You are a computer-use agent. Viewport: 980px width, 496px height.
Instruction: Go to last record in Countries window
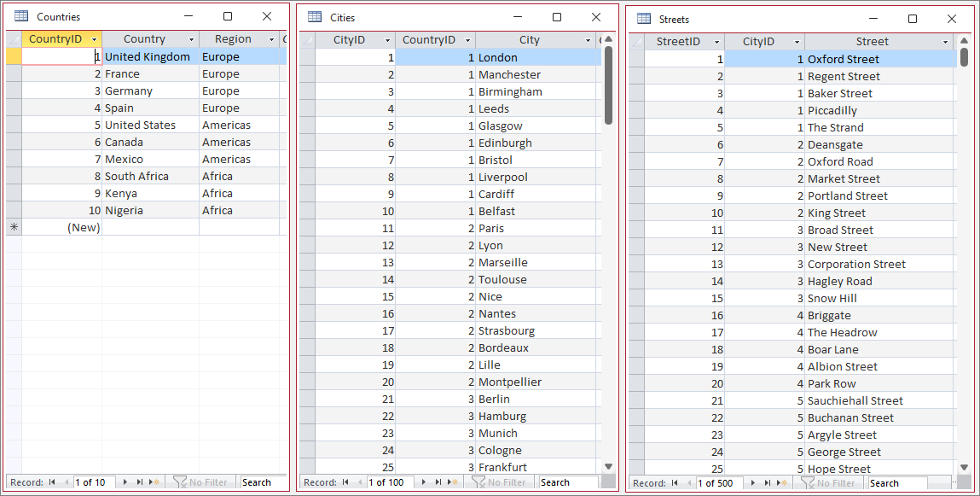tap(139, 482)
